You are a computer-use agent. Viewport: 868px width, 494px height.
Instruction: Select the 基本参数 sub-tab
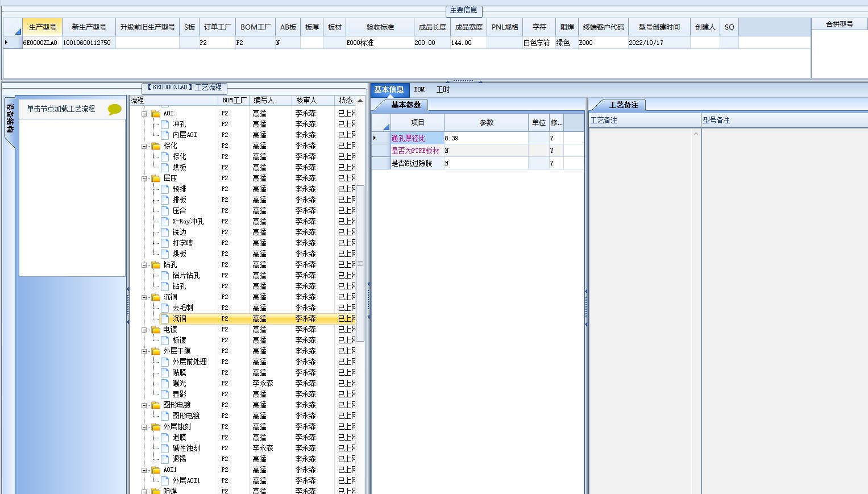[x=406, y=105]
